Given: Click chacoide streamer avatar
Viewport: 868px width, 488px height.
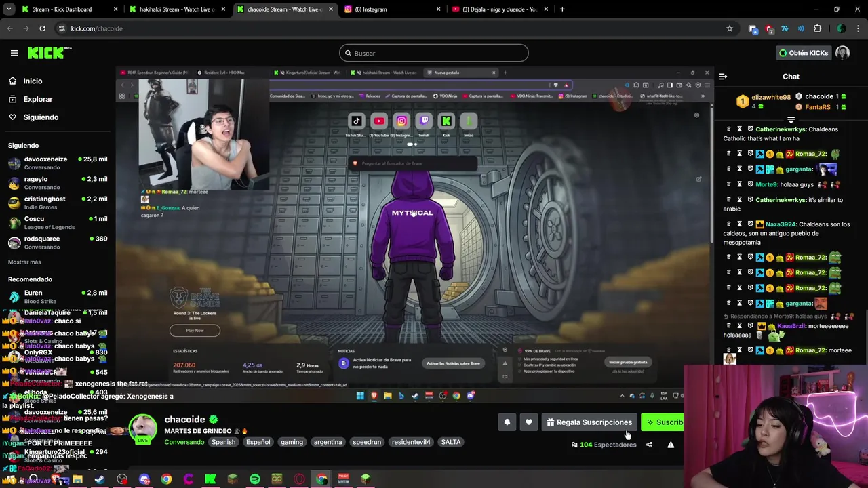Looking at the screenshot, I should [x=142, y=428].
